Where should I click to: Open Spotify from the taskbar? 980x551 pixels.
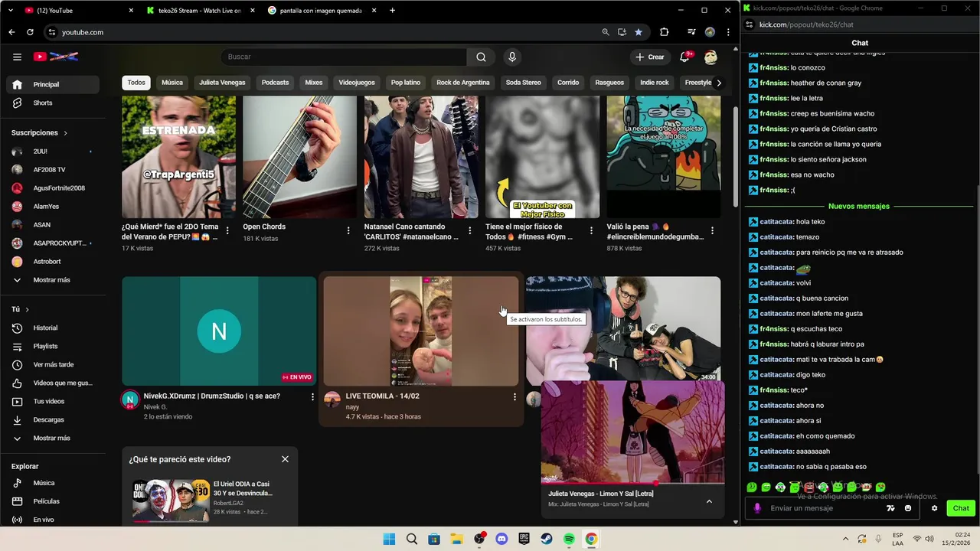(569, 539)
